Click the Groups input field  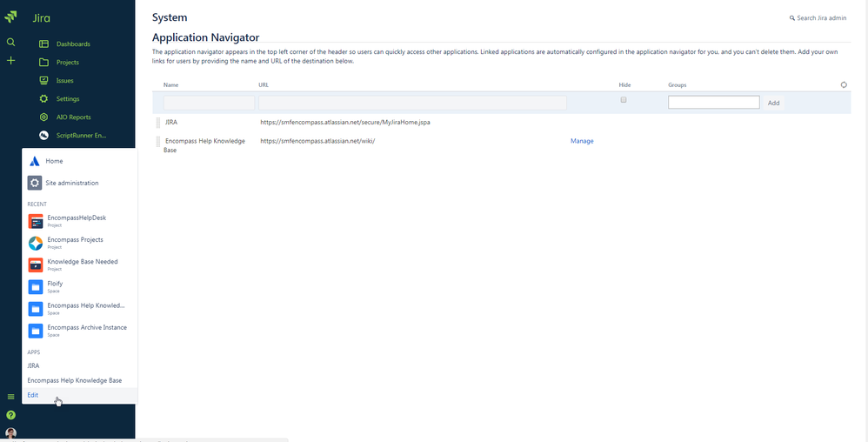[713, 103]
